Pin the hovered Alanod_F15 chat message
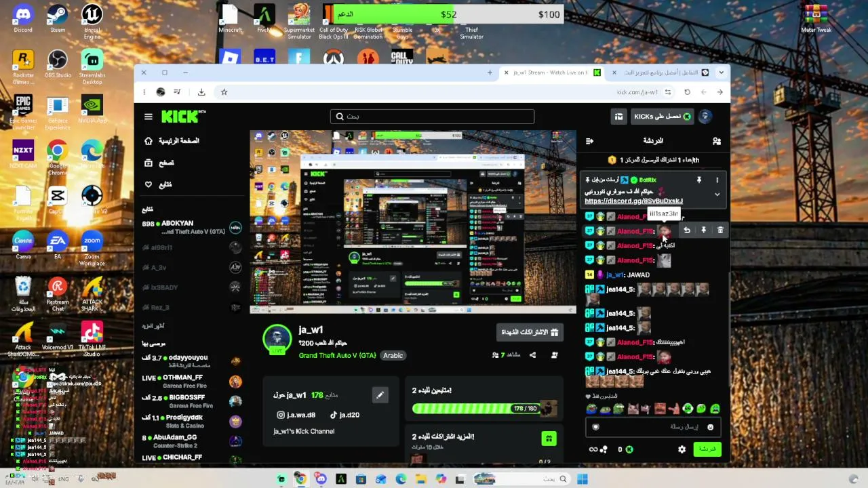Screen dimensions: 868x488 703,231
